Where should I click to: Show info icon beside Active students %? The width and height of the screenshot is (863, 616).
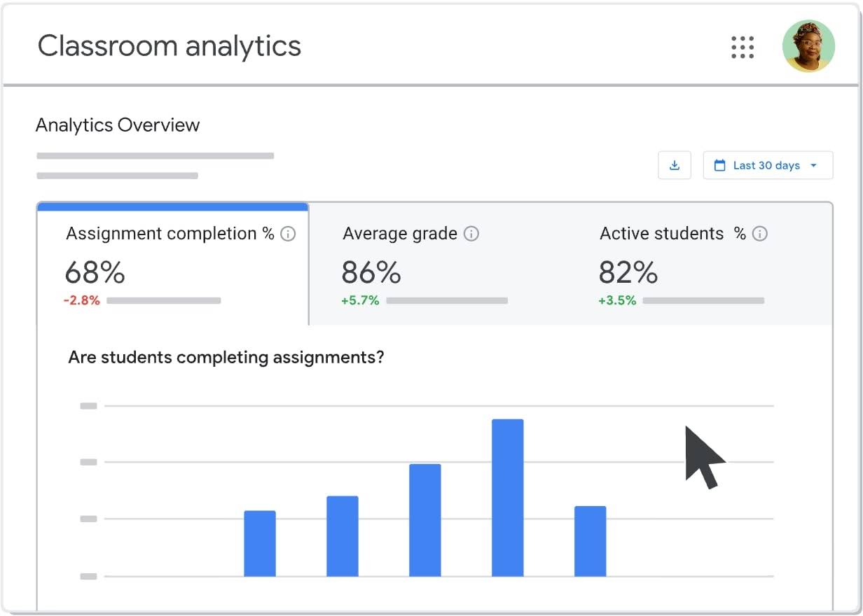pos(760,234)
